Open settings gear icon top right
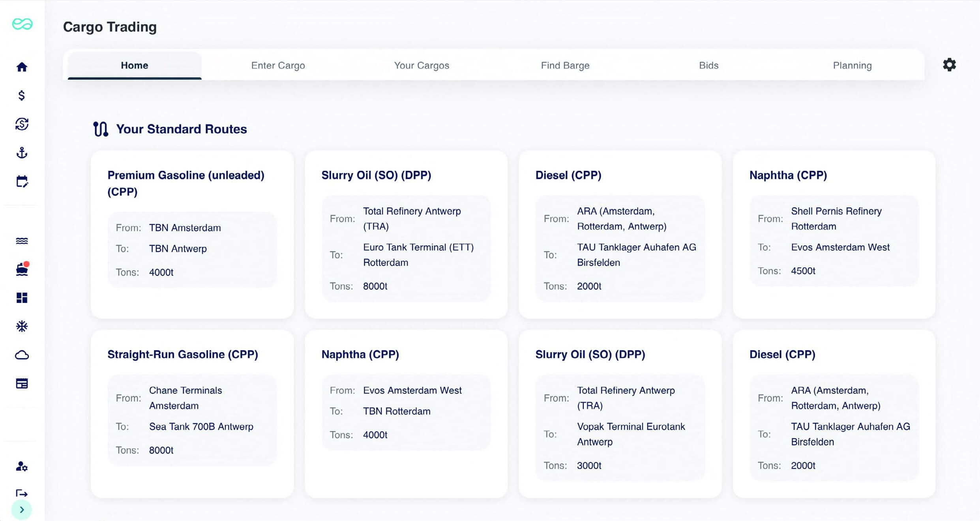This screenshot has width=980, height=521. [x=949, y=65]
